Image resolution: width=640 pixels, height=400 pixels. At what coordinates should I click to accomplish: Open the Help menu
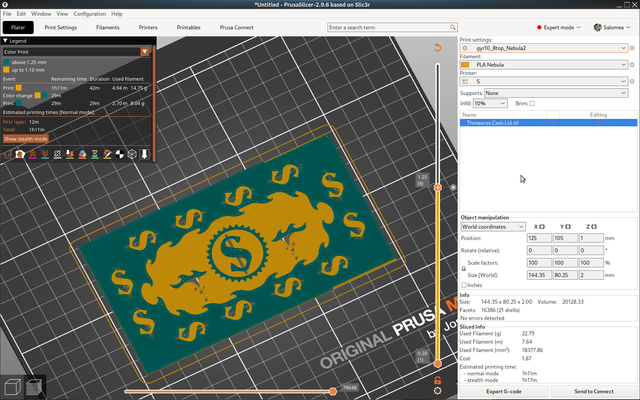tap(117, 13)
